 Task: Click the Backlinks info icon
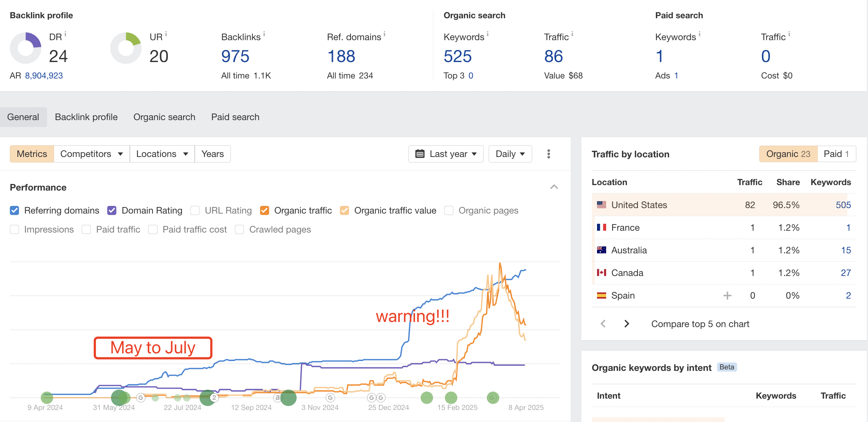[x=264, y=34]
